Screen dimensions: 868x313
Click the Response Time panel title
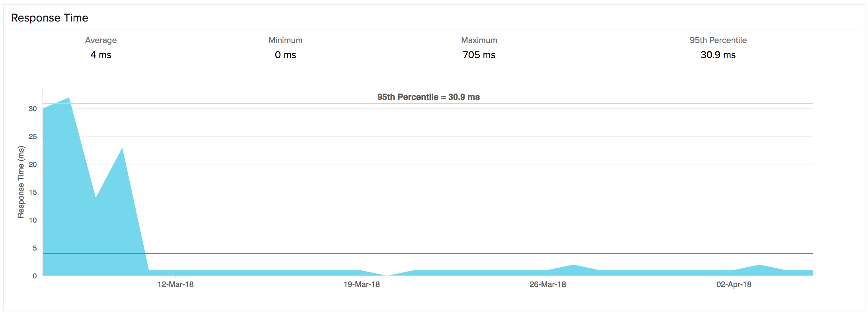coord(50,18)
